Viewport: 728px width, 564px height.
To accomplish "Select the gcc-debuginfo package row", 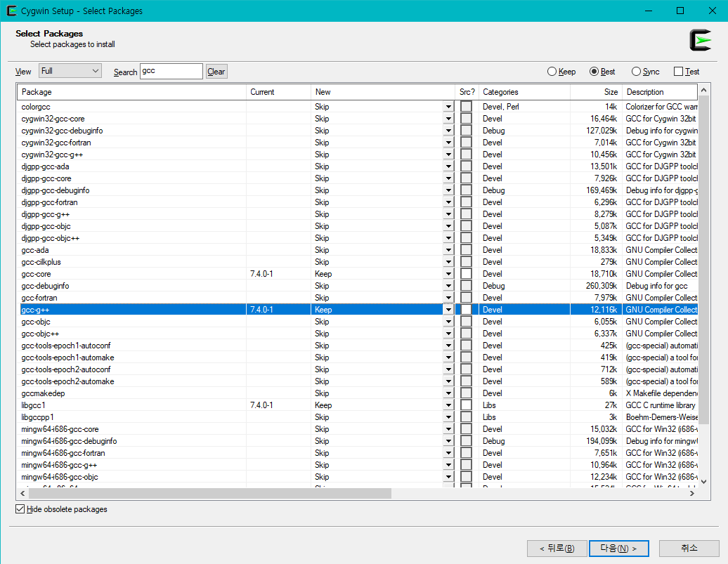I will tap(358, 285).
